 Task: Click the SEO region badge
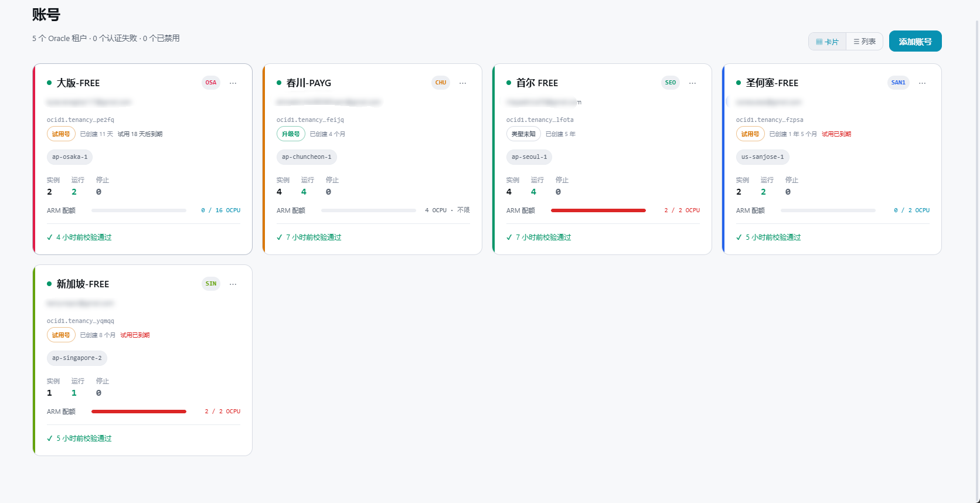[671, 83]
